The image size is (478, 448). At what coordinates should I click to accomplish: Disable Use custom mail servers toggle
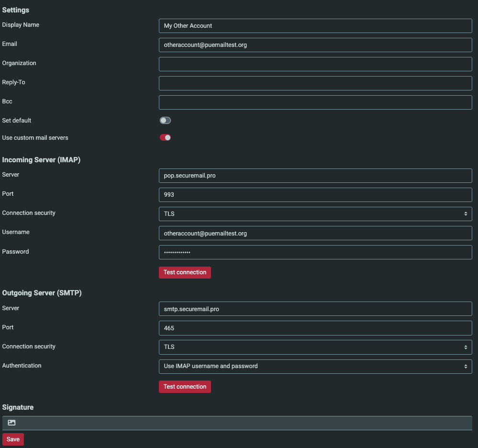pos(165,138)
